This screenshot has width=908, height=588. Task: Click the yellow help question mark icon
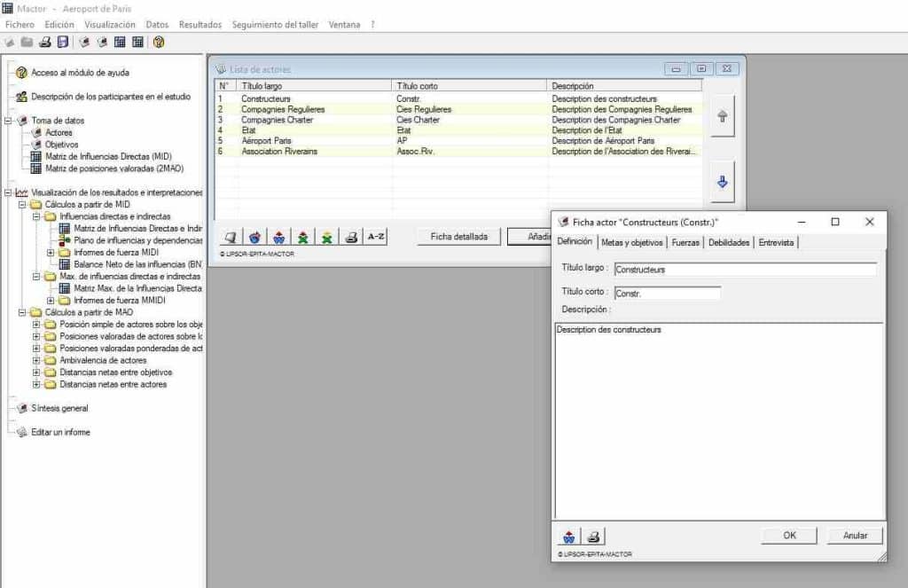coord(159,42)
